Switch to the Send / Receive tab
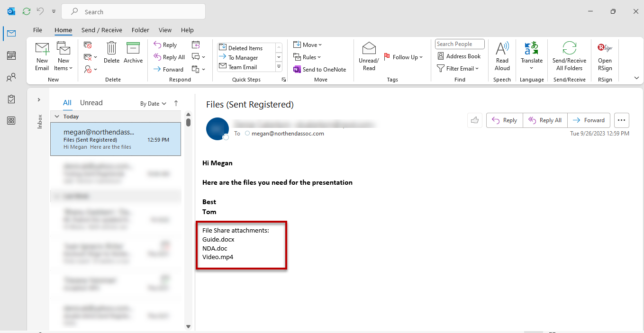Screen dimensions: 644x333 click(x=102, y=30)
